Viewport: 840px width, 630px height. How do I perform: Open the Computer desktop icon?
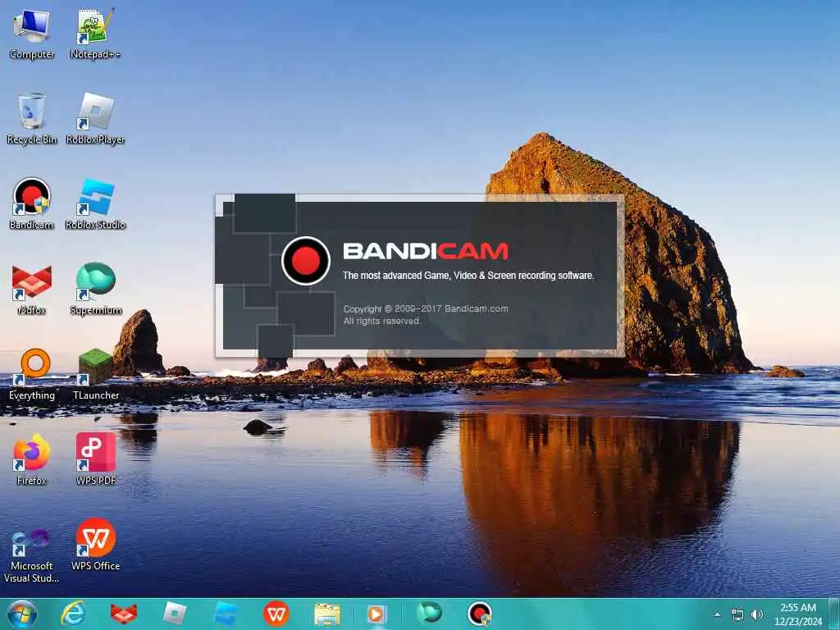(32, 34)
